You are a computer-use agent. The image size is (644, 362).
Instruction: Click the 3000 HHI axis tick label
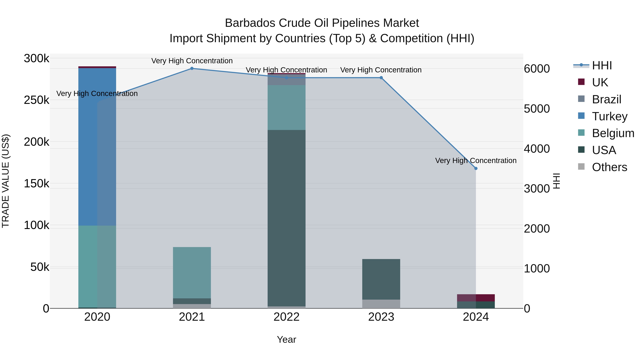(537, 189)
